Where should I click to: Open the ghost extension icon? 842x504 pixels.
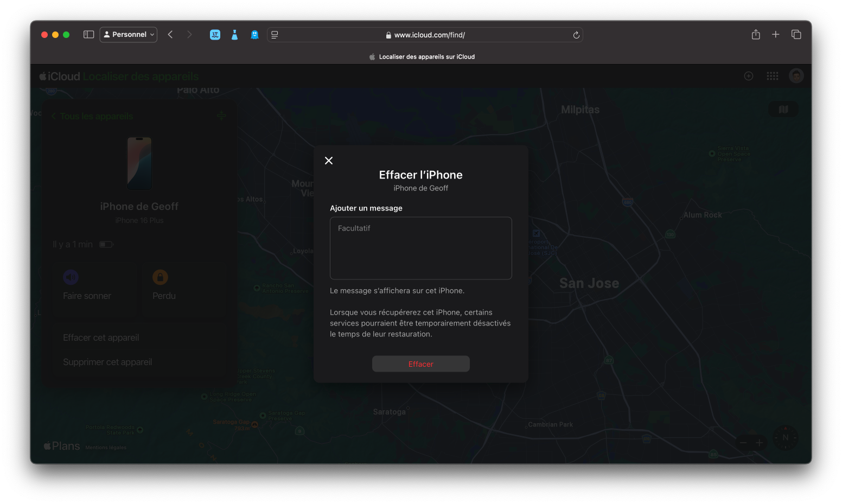point(254,35)
